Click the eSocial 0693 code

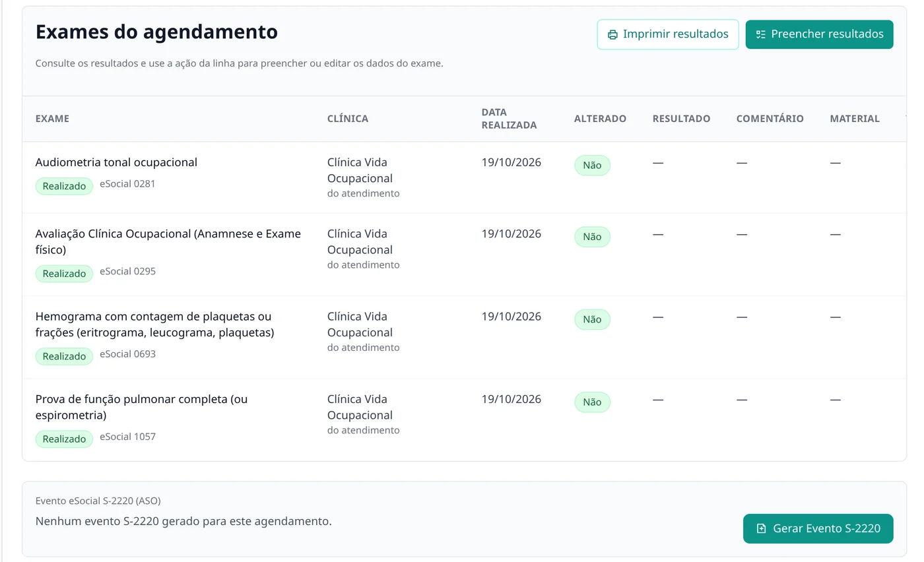pos(127,354)
